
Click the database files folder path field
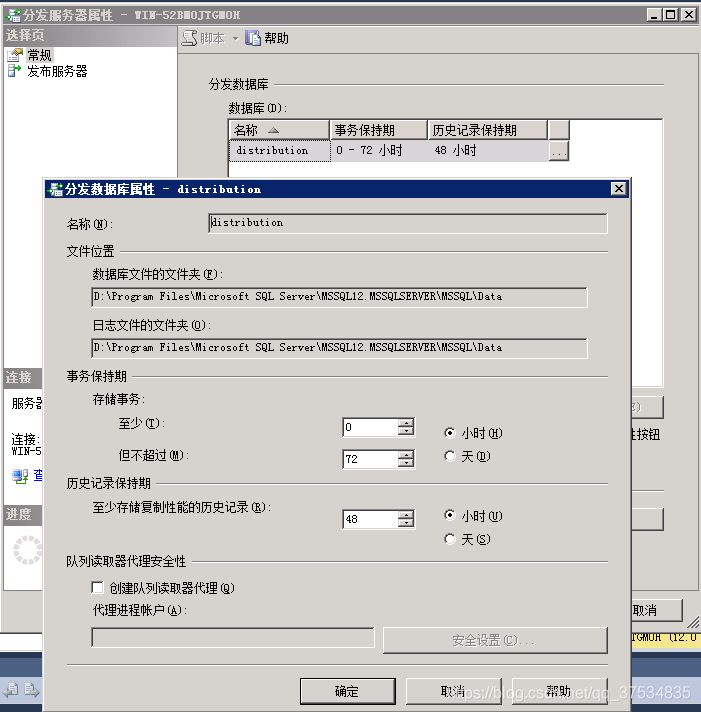[x=339, y=297]
